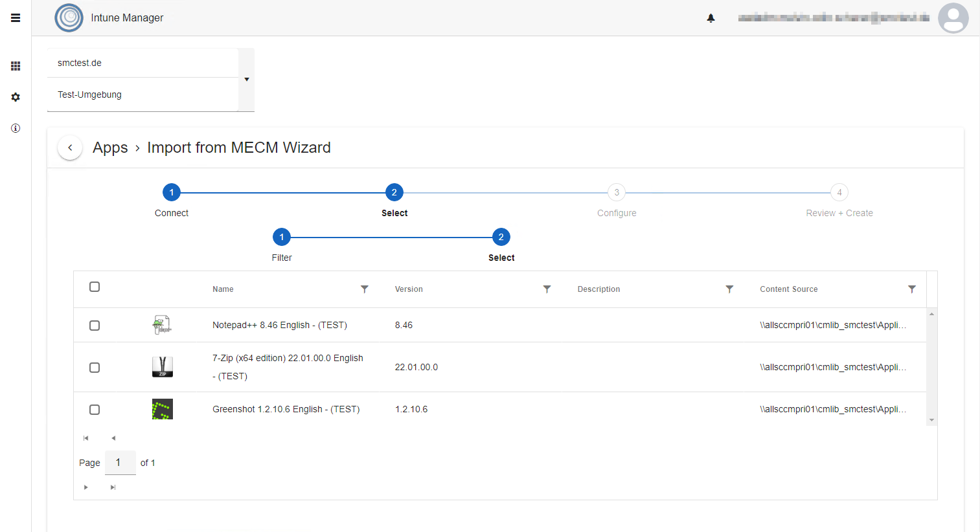Go to wizard step 4 Review + Create
This screenshot has width=980, height=532.
(x=839, y=192)
